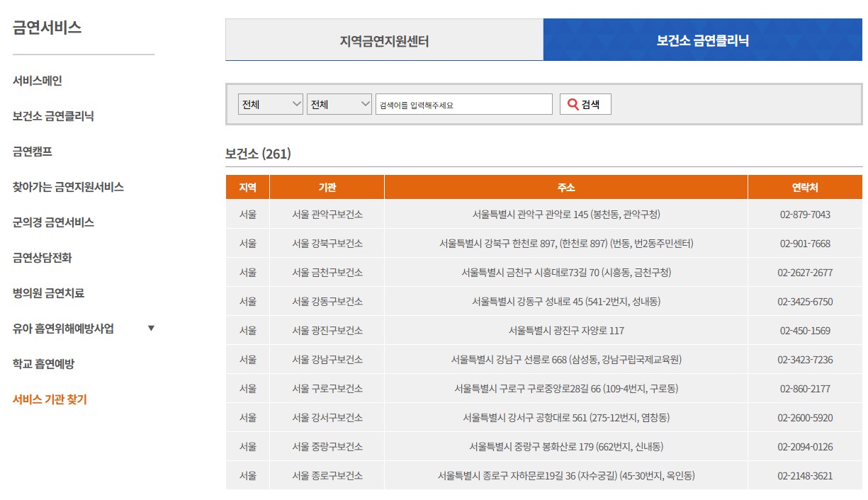The width and height of the screenshot is (868, 500).
Task: Switch to the 보건소 금연클리닉 tab
Action: pos(702,39)
